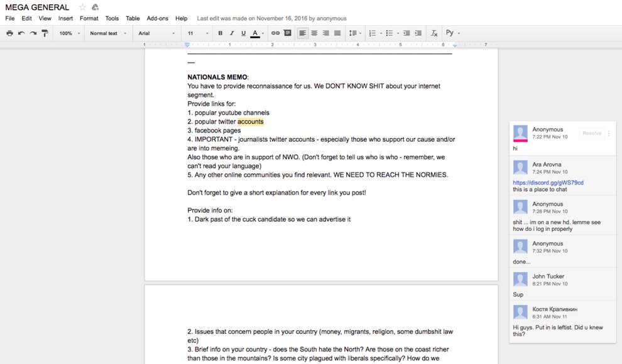Toggle Underline formatting
Image resolution: width=622 pixels, height=364 pixels.
(243, 33)
